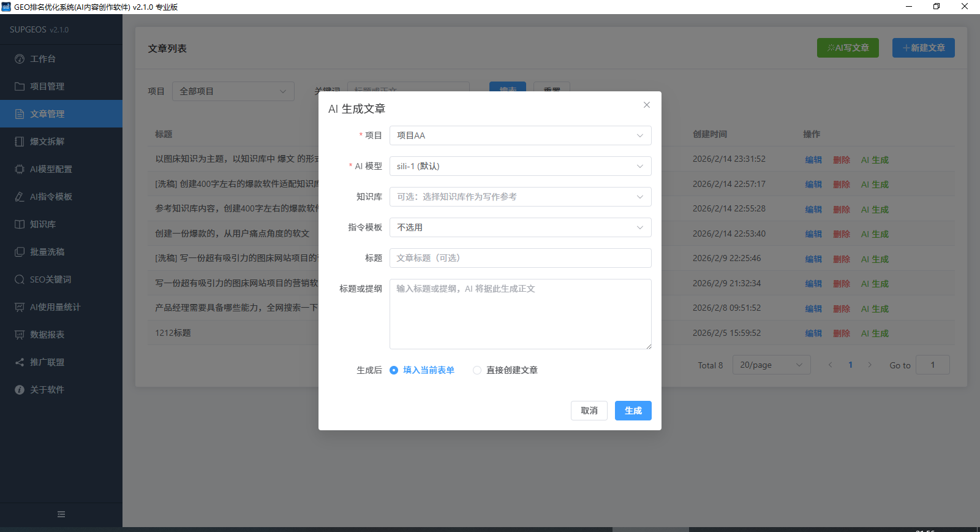Click the 知识库 book icon

[x=20, y=224]
